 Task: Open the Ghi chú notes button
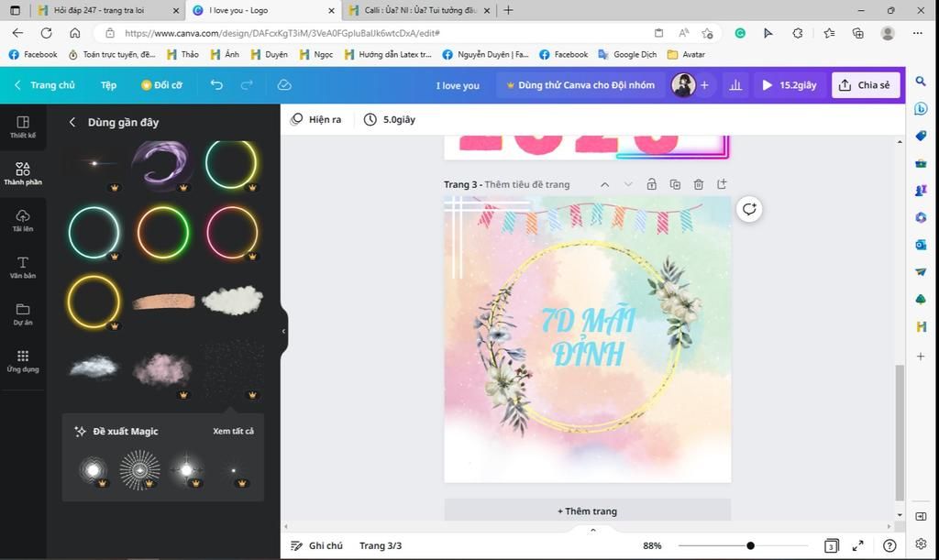(316, 545)
